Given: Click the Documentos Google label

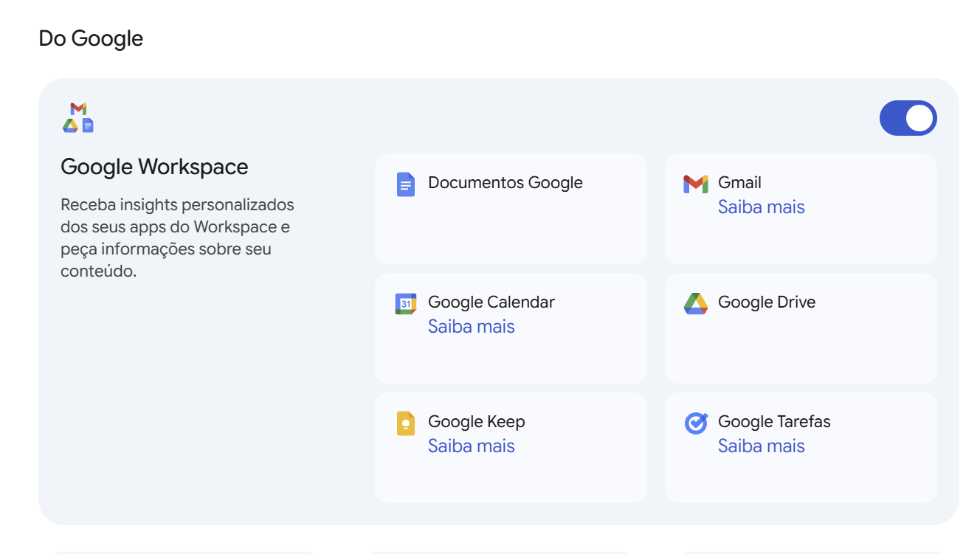Looking at the screenshot, I should (x=505, y=183).
